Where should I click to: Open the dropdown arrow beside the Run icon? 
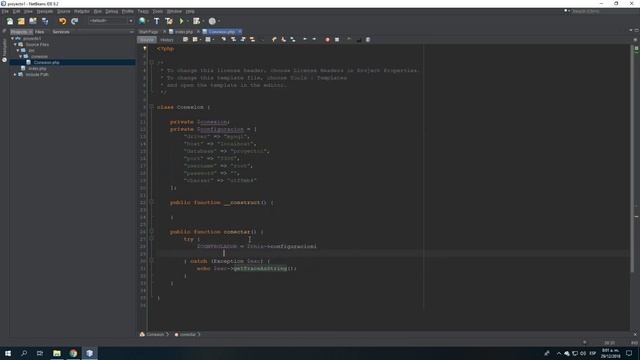click(x=188, y=21)
